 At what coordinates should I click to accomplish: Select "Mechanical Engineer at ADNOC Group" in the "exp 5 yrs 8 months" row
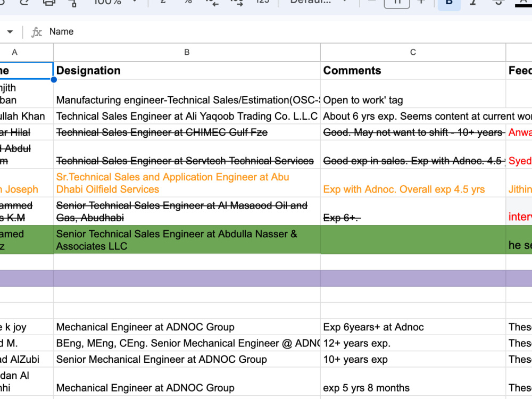click(187, 381)
